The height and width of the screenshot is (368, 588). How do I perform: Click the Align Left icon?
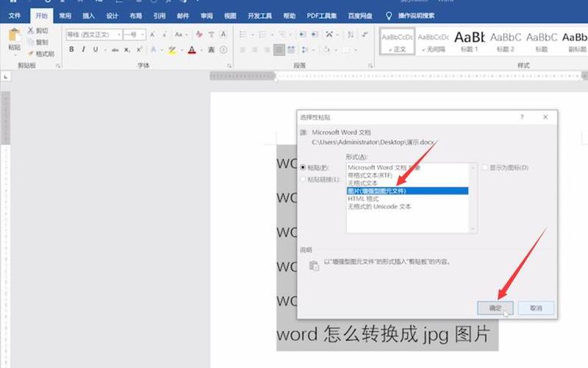point(243,49)
